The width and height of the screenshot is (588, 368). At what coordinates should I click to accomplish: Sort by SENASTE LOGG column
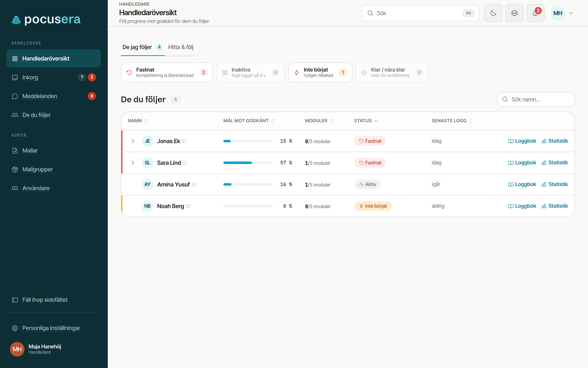(x=452, y=121)
